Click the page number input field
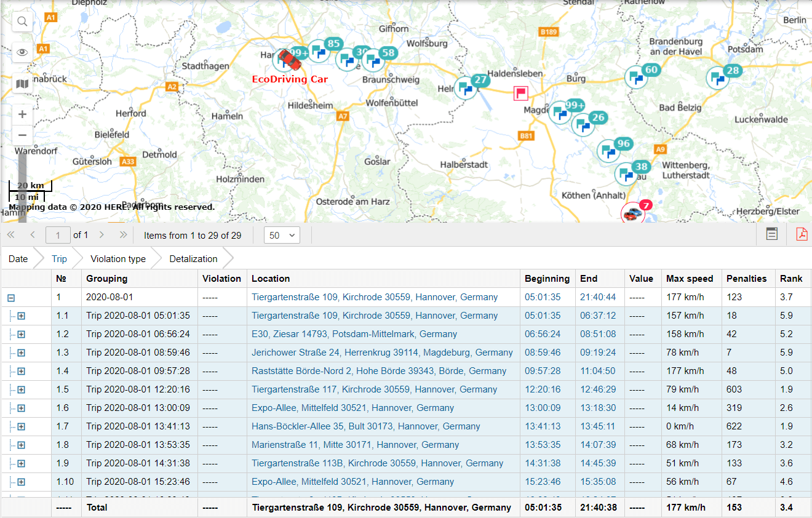 click(58, 235)
